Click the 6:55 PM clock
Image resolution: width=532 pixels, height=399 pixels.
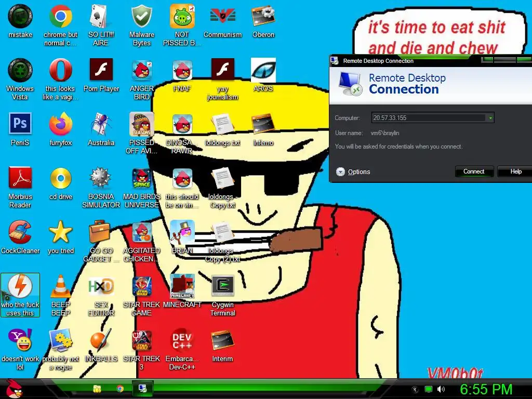(x=486, y=389)
